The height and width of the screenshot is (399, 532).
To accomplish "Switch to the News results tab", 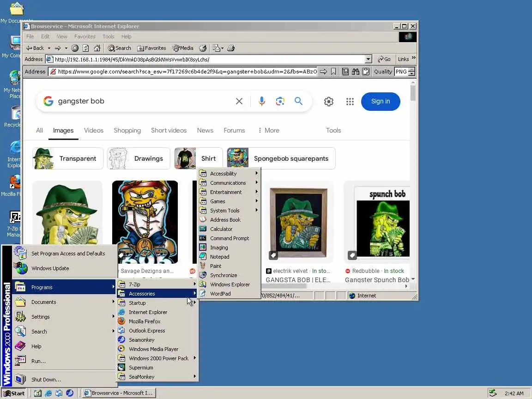I will click(205, 130).
